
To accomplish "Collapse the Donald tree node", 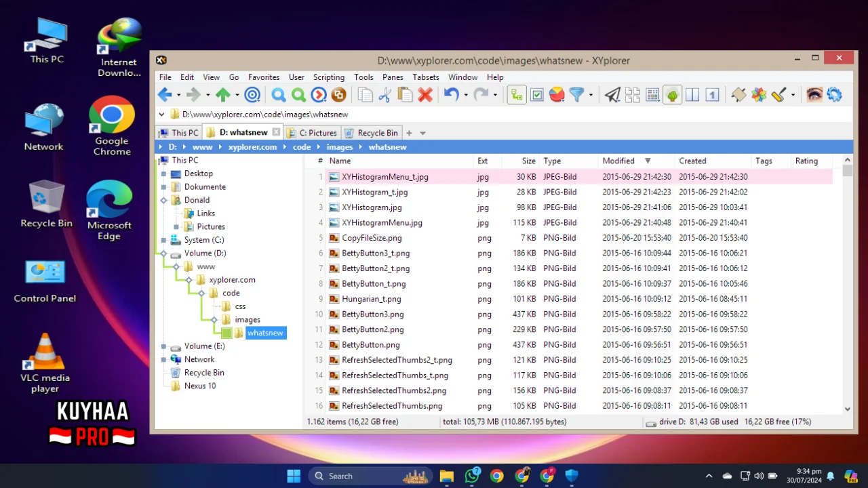I will [x=163, y=200].
